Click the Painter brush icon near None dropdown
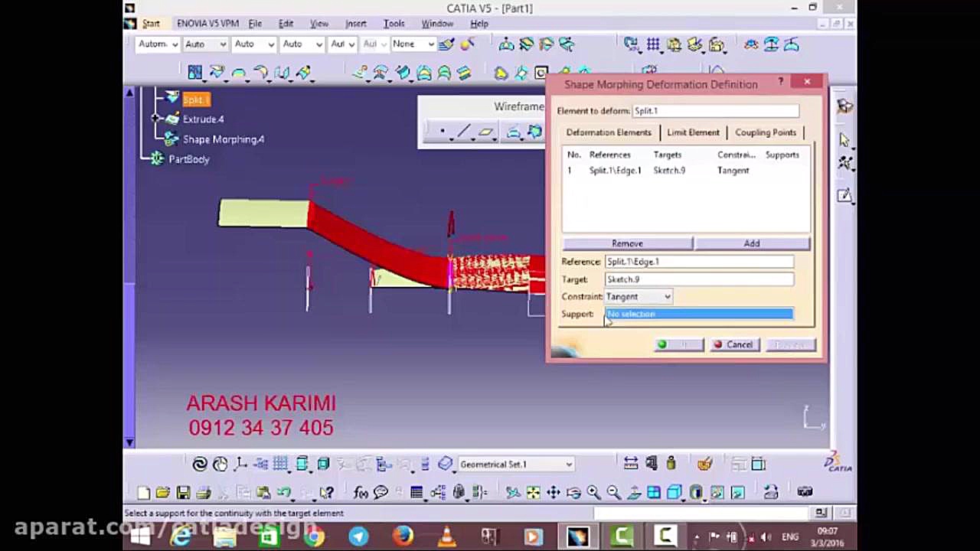Viewport: 980px width, 551px height. point(446,44)
